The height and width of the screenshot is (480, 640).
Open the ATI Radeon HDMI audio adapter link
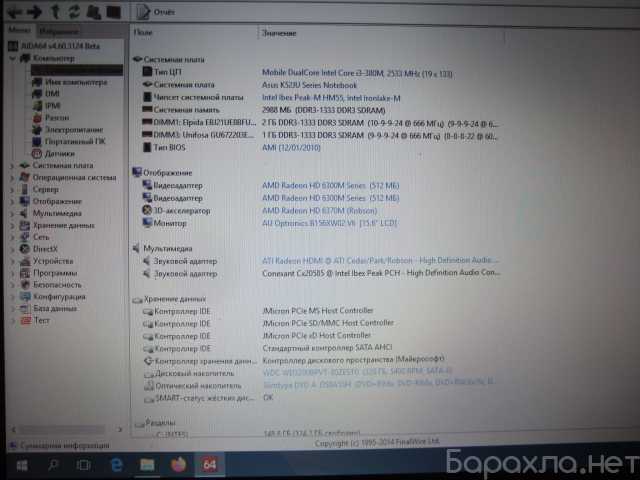tap(380, 260)
